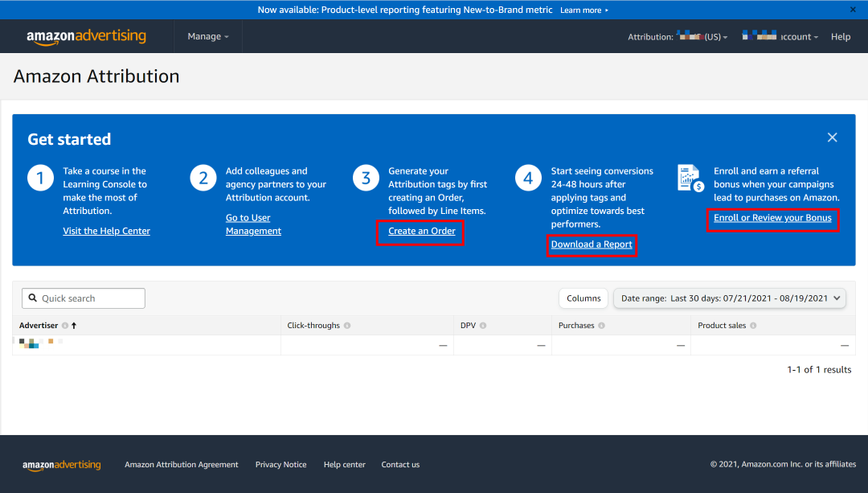Screen dimensions: 868x493
Task: Click the search magnifier icon
Action: tap(33, 298)
